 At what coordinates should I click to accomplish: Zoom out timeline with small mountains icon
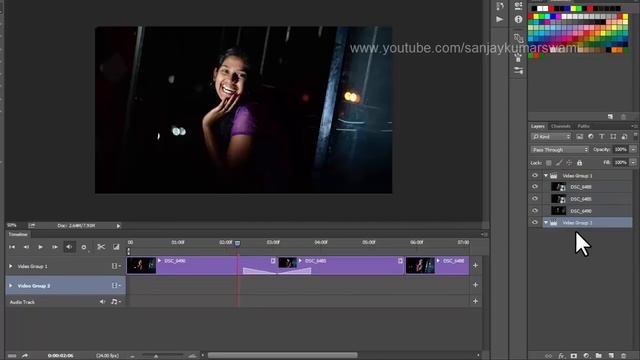click(x=132, y=356)
